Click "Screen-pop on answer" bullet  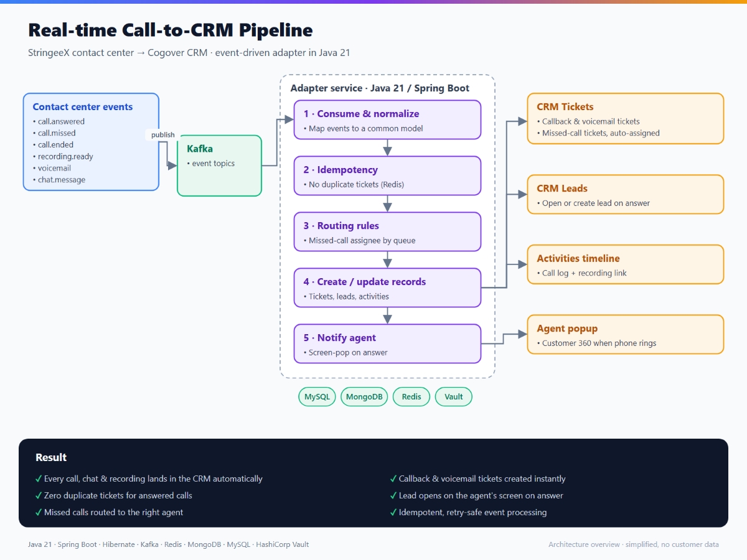pos(346,353)
